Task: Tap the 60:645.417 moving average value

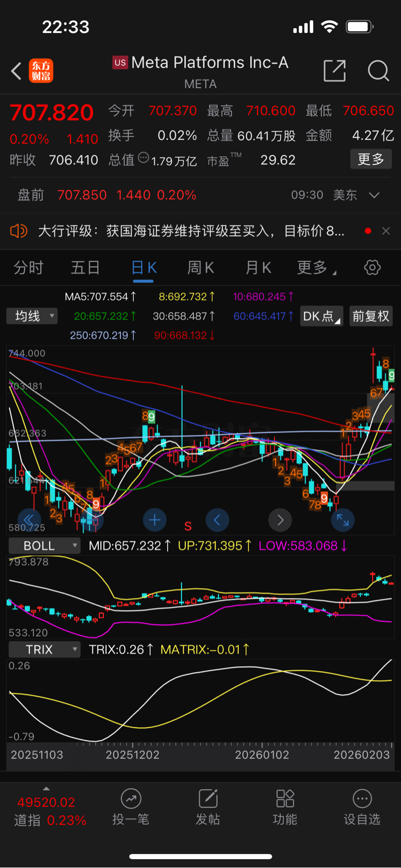Action: 264,316
